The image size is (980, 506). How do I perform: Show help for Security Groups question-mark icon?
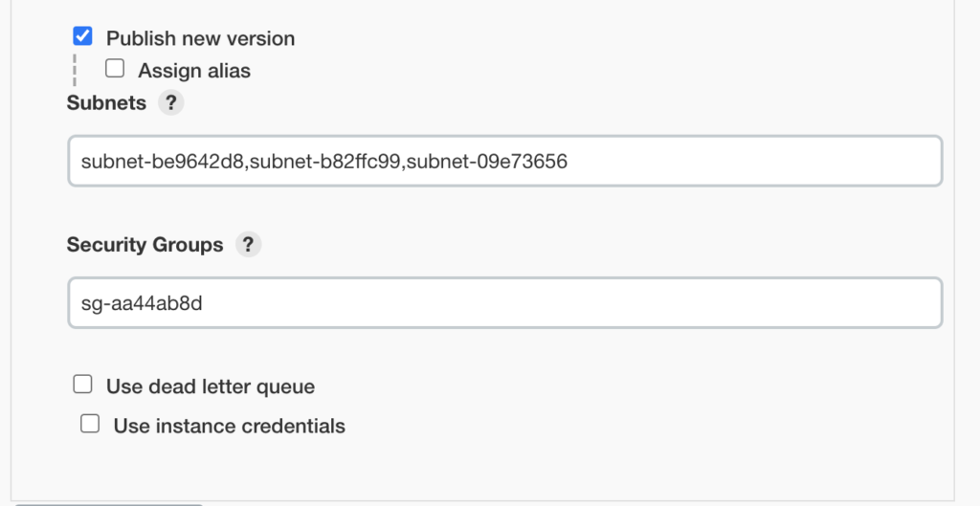pyautogui.click(x=248, y=244)
